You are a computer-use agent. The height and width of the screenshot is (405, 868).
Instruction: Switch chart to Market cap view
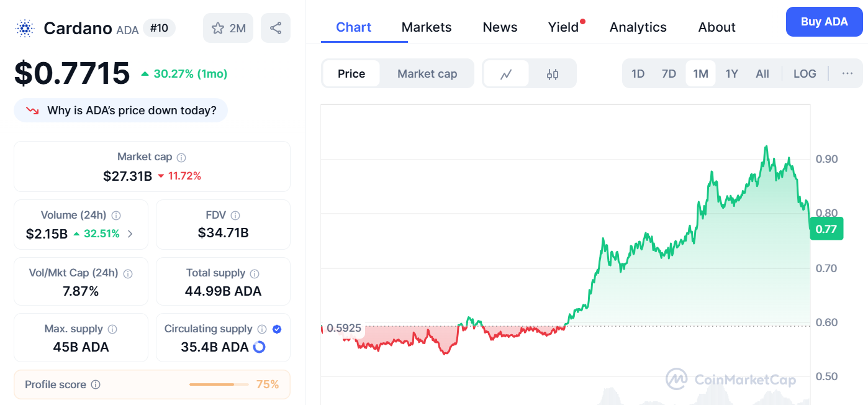pyautogui.click(x=427, y=74)
